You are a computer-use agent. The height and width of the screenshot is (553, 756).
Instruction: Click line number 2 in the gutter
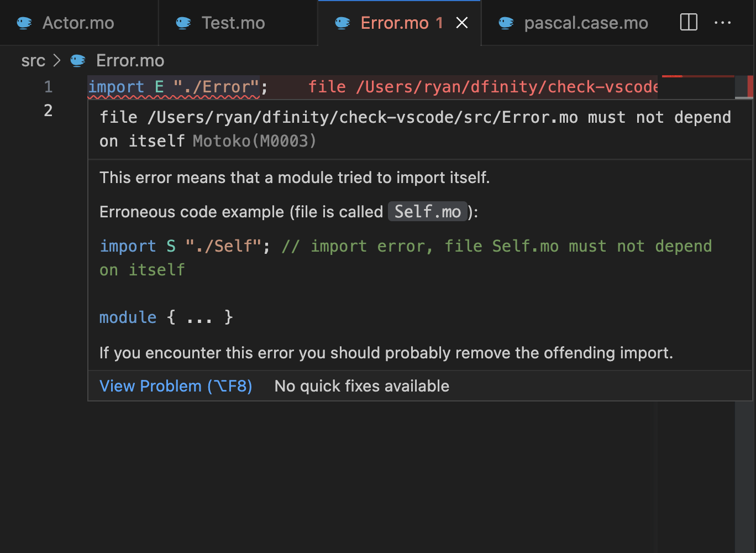coord(49,111)
